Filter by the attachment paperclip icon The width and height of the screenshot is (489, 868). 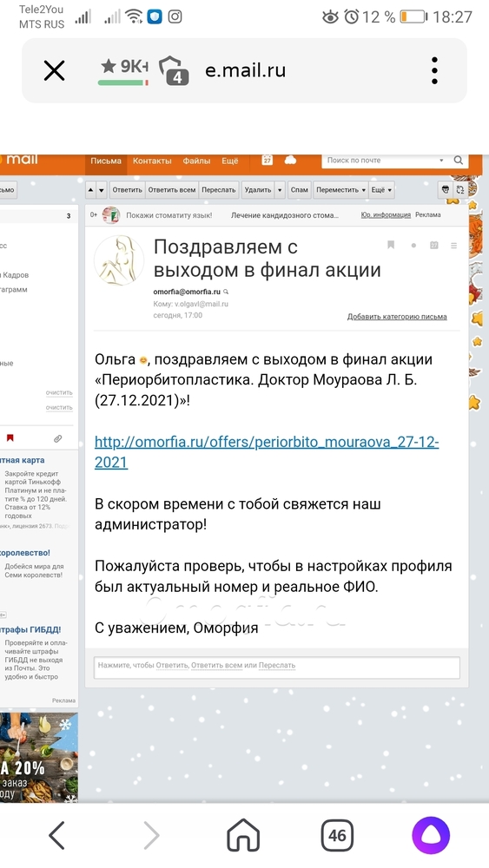tap(57, 439)
